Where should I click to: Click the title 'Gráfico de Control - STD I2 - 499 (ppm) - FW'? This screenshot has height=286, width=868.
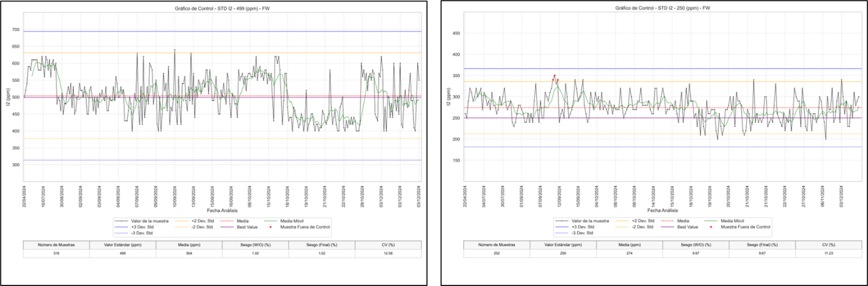pos(222,8)
